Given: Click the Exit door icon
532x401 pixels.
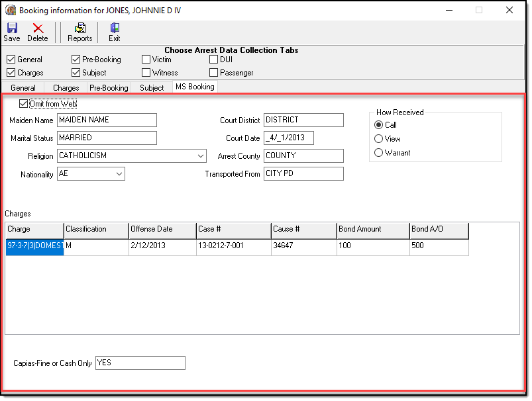Looking at the screenshot, I should [115, 28].
